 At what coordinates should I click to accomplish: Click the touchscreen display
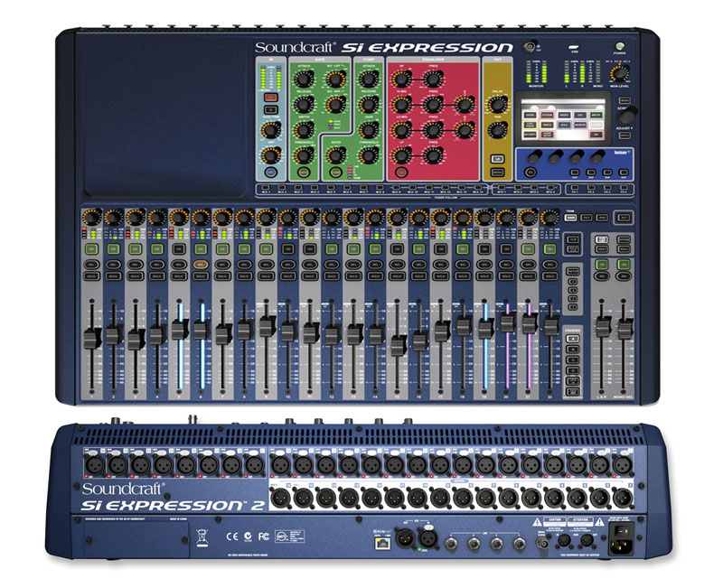563,118
